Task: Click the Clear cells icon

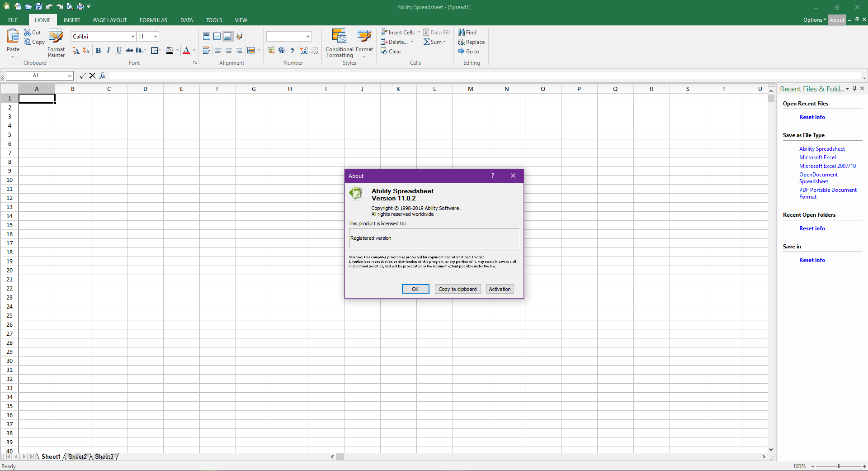Action: click(x=384, y=51)
